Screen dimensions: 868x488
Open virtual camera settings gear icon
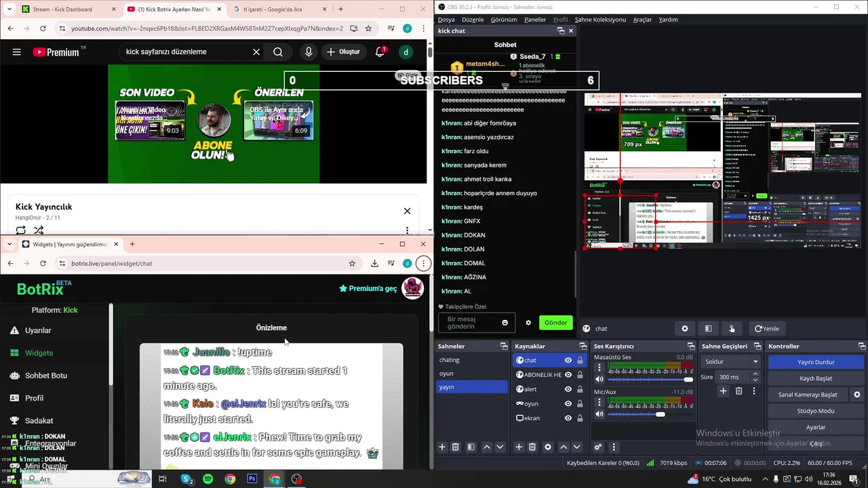pyautogui.click(x=857, y=394)
